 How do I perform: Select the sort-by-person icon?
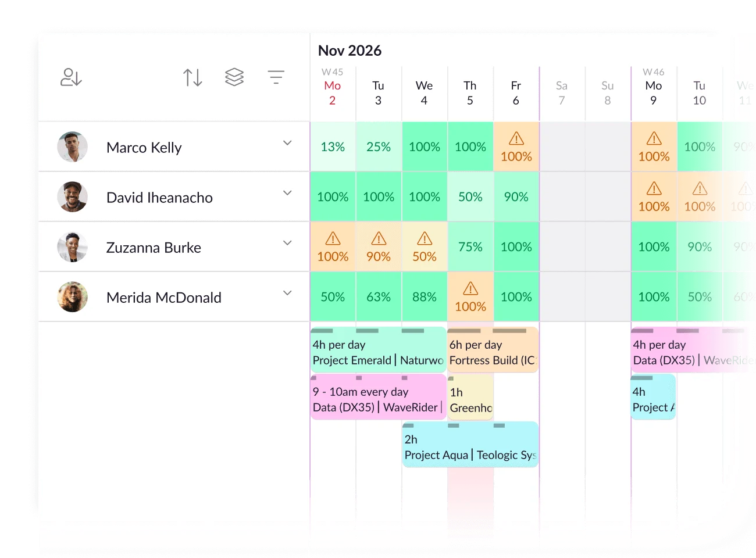tap(70, 77)
